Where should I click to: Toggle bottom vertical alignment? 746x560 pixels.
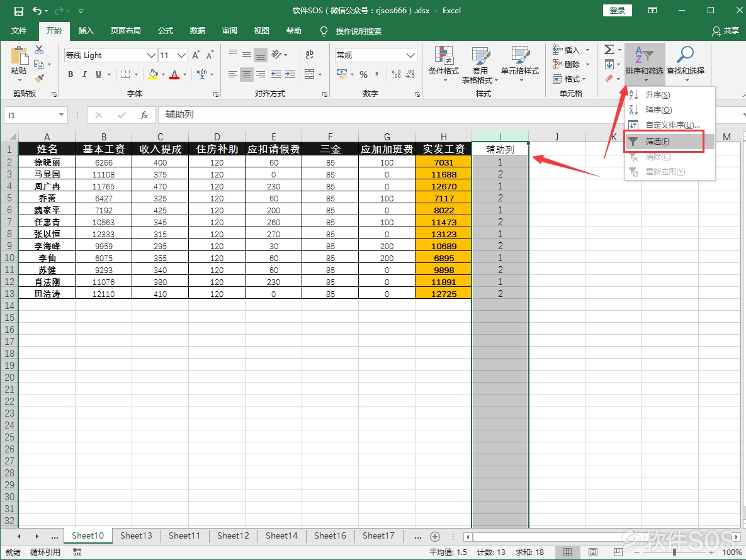click(261, 55)
